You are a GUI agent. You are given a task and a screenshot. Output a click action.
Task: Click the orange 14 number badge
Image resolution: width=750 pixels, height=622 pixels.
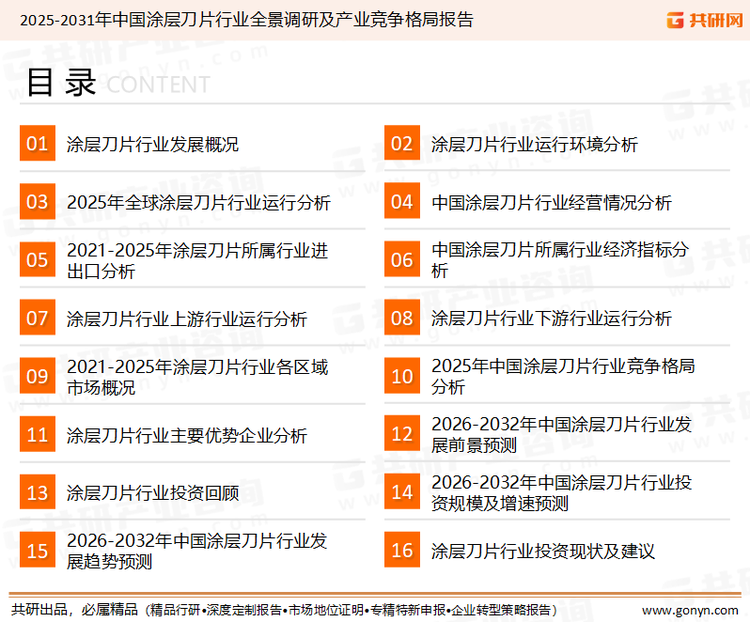[x=402, y=493]
